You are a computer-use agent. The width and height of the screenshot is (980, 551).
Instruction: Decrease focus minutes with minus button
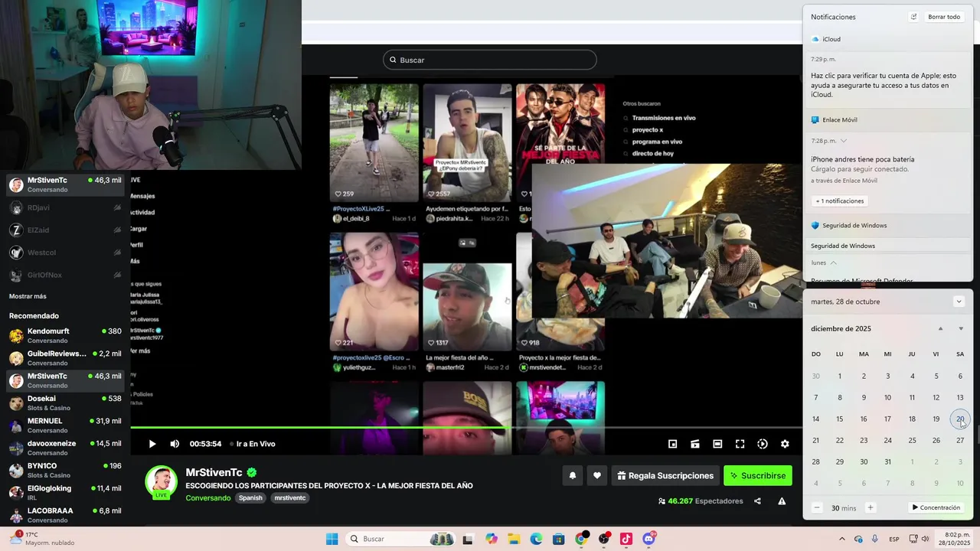[817, 507]
